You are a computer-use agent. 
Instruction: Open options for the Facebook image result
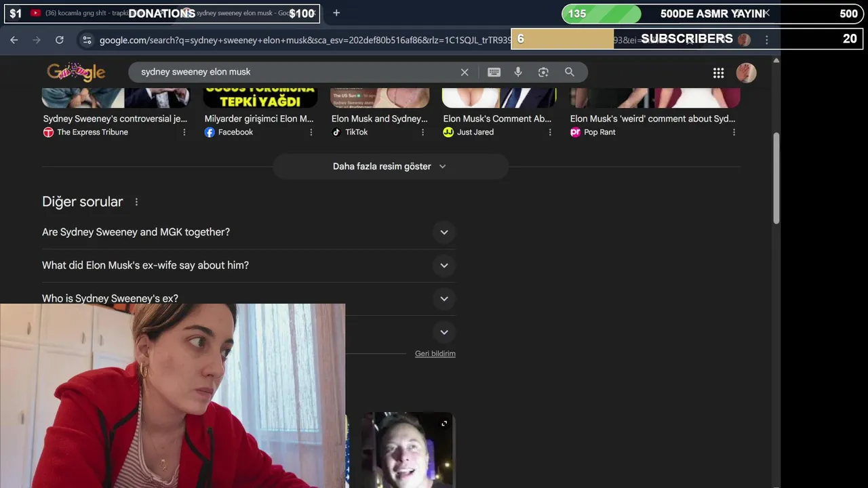pos(311,132)
